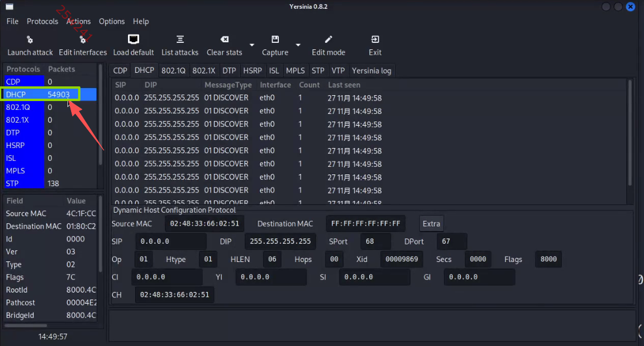Viewport: 644px width, 346px height.
Task: Click the SPort field showing 68
Action: (375, 241)
